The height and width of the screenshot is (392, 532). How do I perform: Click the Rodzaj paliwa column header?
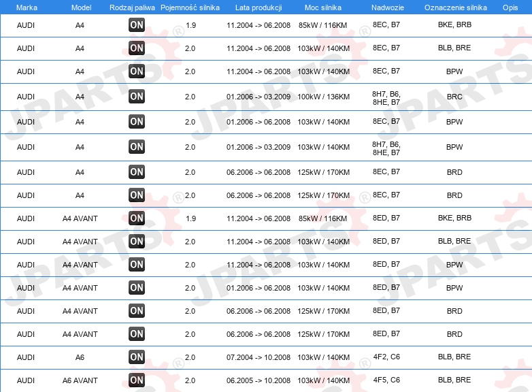[132, 7]
